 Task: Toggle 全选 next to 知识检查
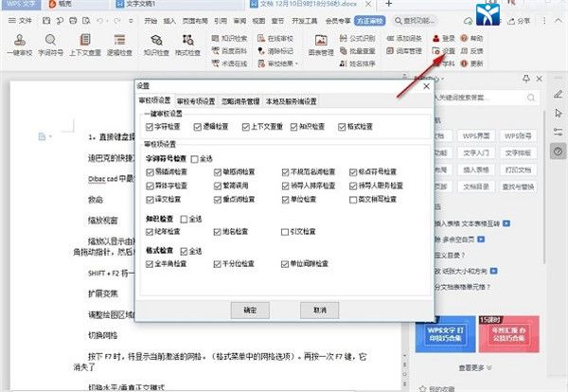click(x=185, y=219)
